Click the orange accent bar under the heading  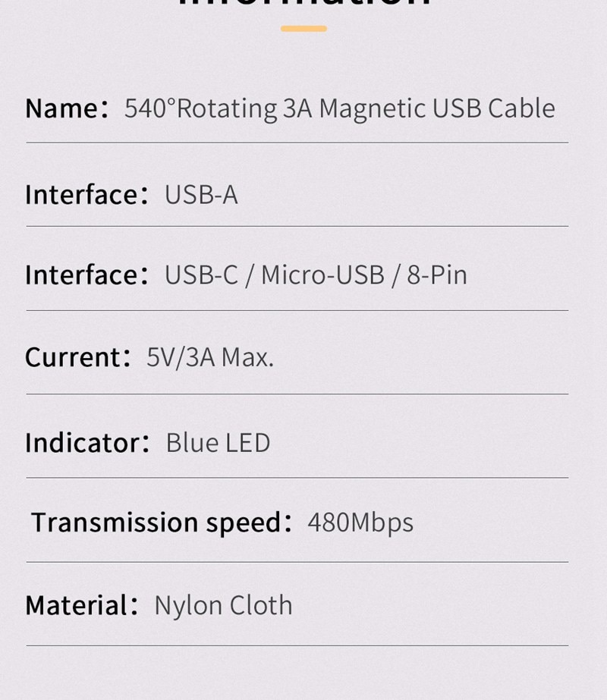pyautogui.click(x=303, y=29)
